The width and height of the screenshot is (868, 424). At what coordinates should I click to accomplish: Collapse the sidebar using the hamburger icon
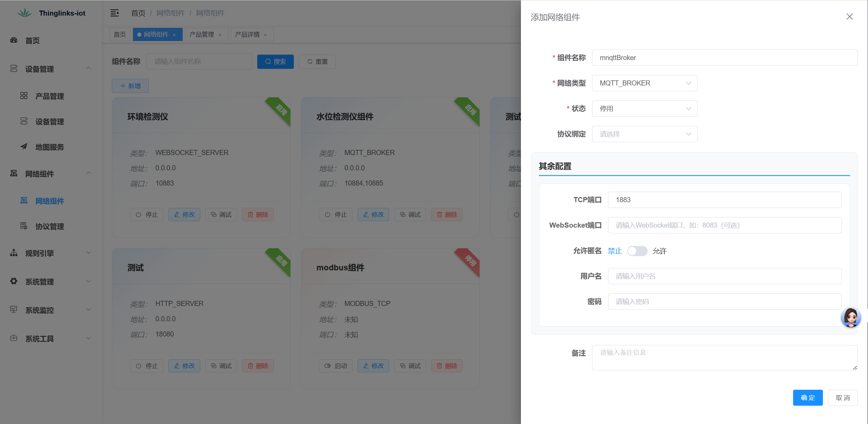pyautogui.click(x=115, y=13)
